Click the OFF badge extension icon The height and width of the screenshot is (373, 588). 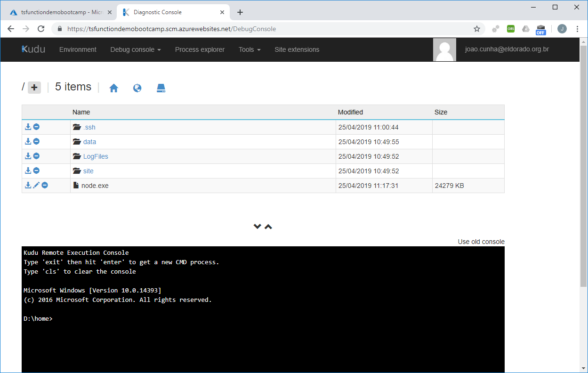point(540,30)
